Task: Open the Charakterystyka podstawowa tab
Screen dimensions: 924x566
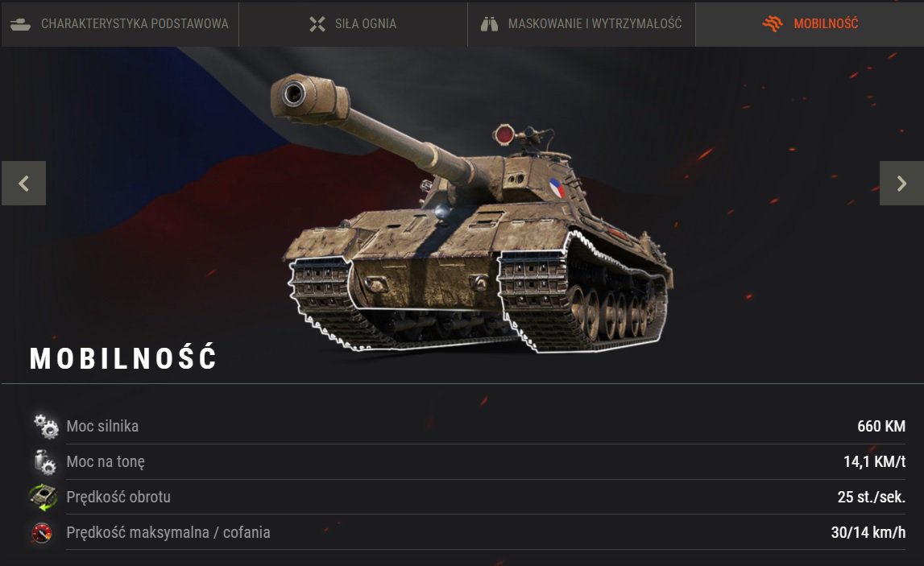Action: coord(119,23)
